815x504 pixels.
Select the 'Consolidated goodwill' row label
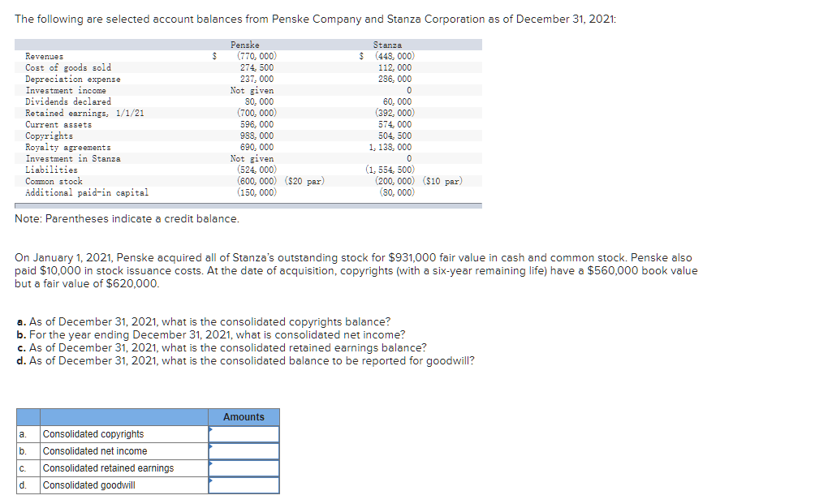coord(88,485)
